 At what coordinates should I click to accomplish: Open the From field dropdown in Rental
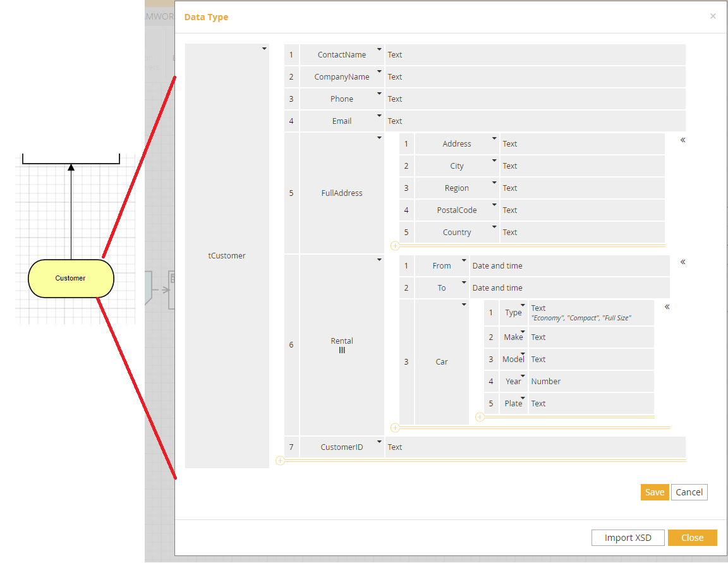pos(464,260)
